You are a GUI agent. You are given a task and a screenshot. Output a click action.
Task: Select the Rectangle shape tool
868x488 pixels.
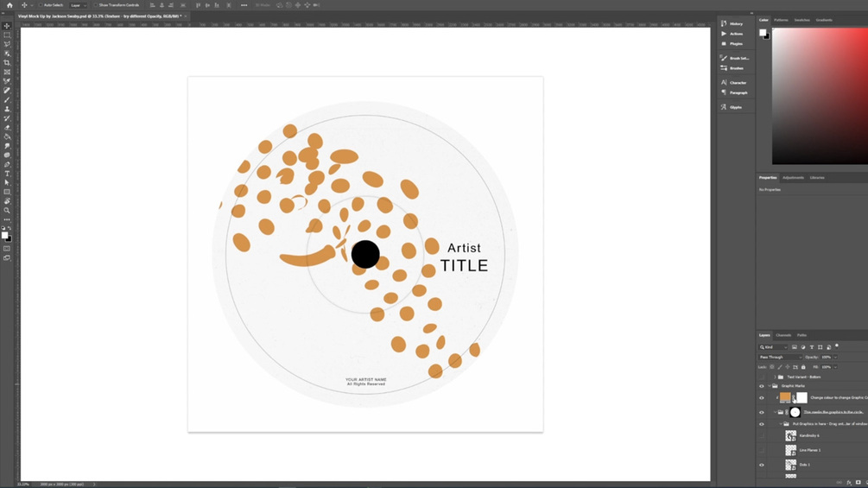[7, 192]
